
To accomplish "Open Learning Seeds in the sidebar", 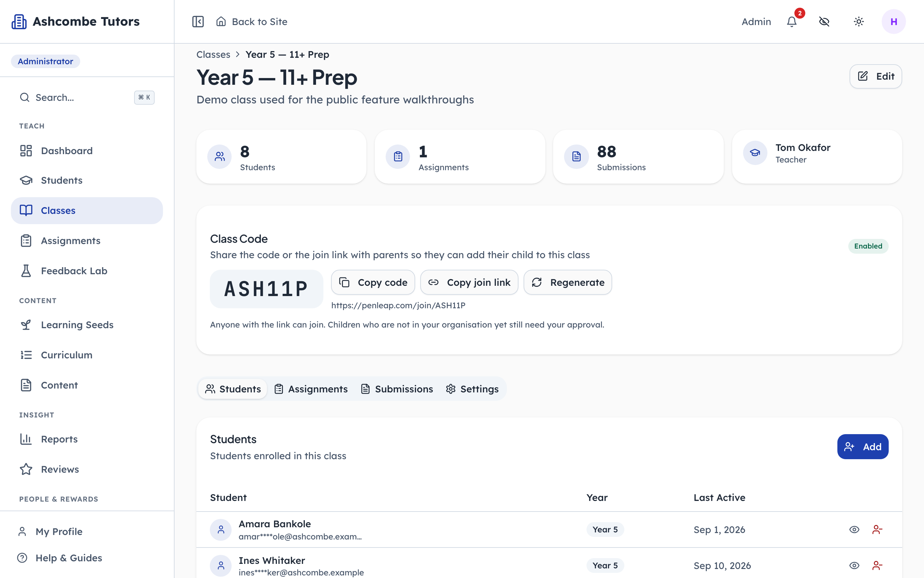I will click(87, 325).
